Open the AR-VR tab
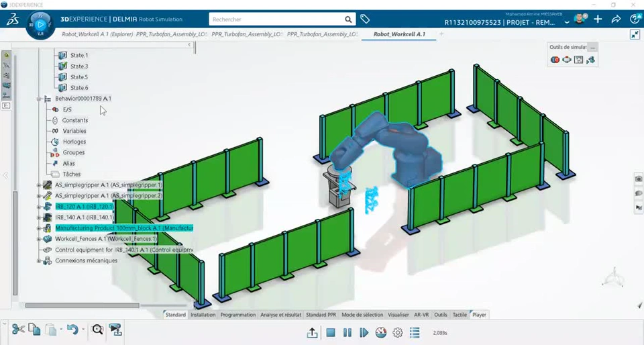644x345 pixels. point(421,315)
